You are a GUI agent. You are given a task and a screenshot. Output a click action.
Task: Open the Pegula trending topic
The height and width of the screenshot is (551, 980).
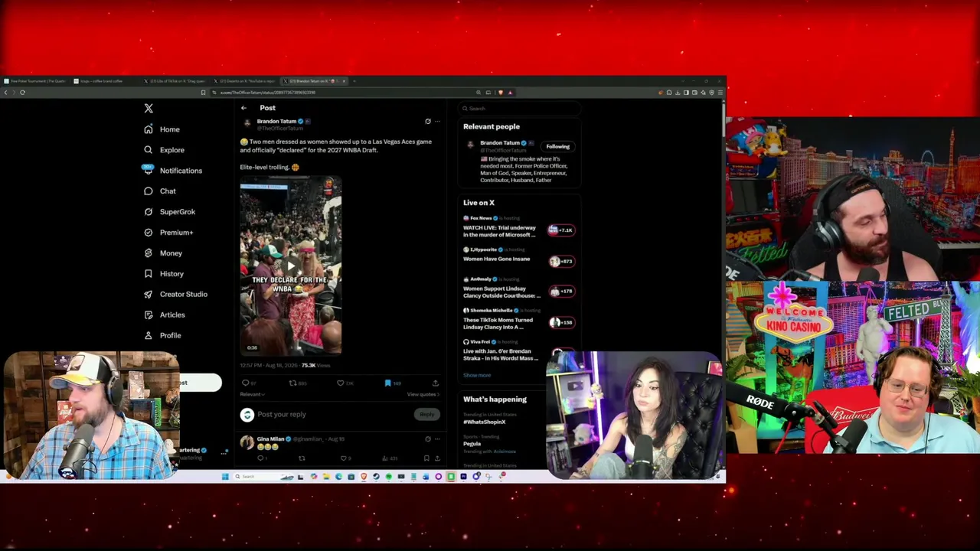[x=472, y=444]
